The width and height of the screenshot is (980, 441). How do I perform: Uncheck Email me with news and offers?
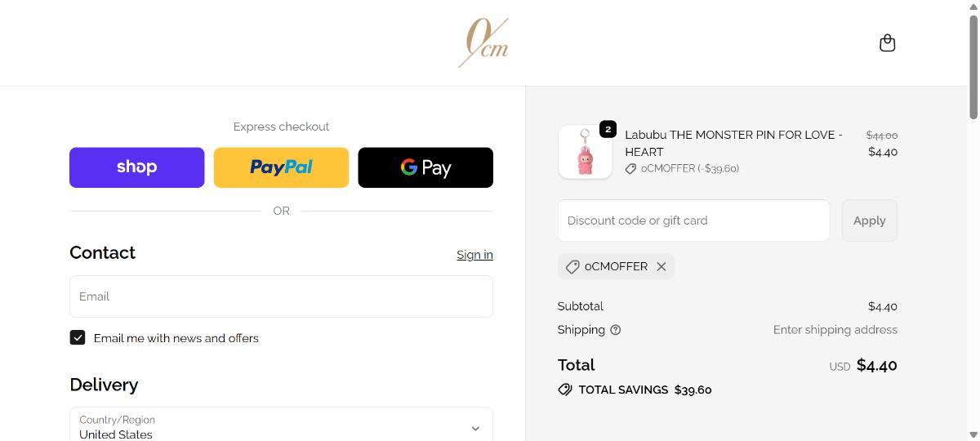point(78,337)
